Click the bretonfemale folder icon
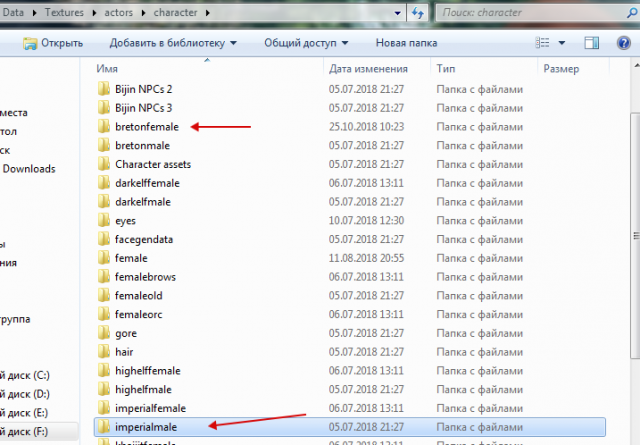The width and height of the screenshot is (640, 445). tap(104, 127)
